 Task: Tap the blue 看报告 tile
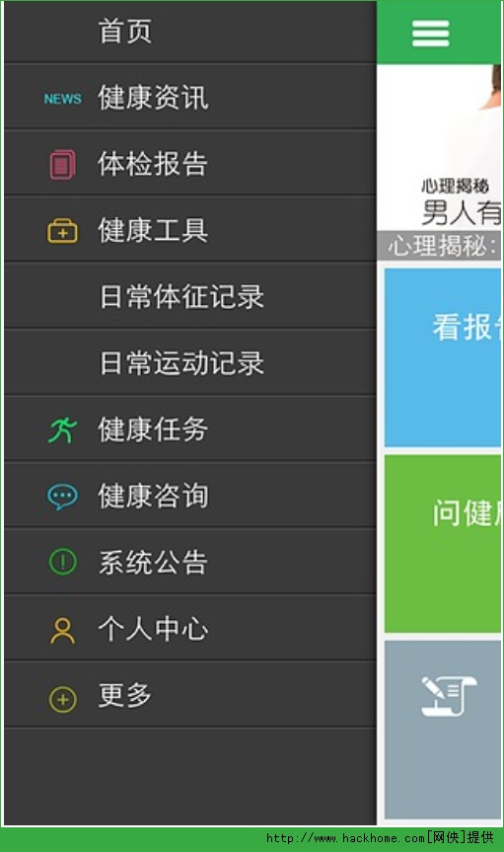click(x=443, y=357)
